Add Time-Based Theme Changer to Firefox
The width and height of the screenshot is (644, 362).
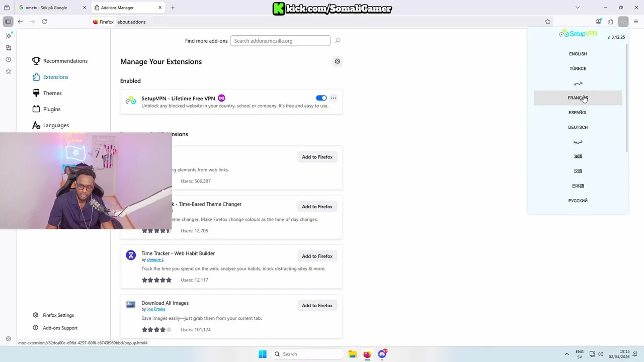(x=317, y=207)
